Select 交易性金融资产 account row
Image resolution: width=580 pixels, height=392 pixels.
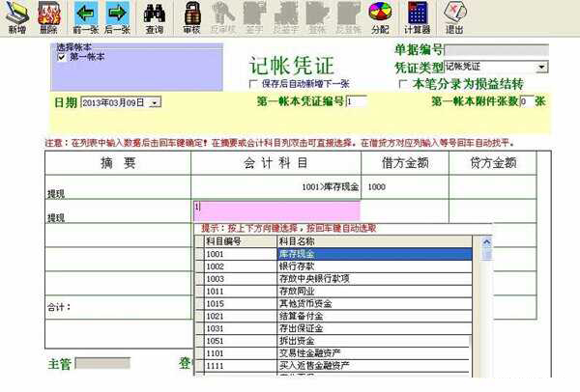[x=374, y=353]
